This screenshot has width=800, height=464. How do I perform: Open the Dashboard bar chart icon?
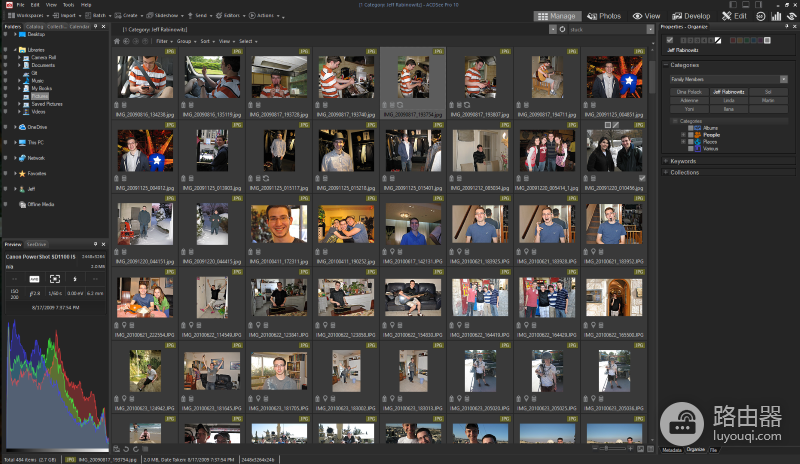(x=776, y=16)
